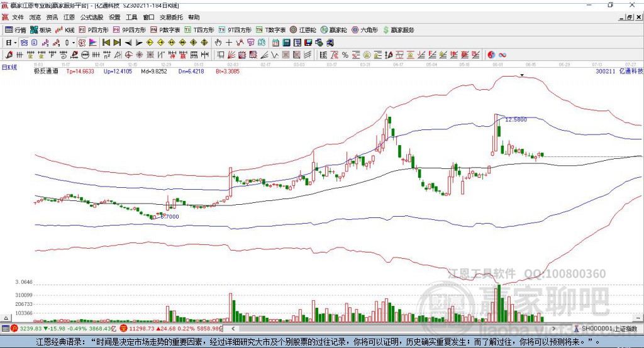This screenshot has height=348, width=644.
Task: Open the T数字表 tool
Action: pos(270,30)
